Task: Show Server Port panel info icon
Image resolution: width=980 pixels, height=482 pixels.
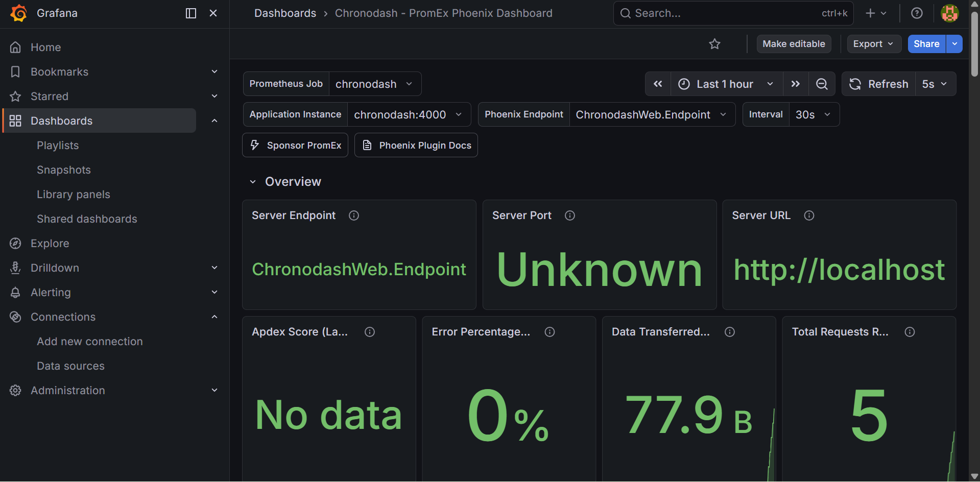Action: click(x=570, y=215)
